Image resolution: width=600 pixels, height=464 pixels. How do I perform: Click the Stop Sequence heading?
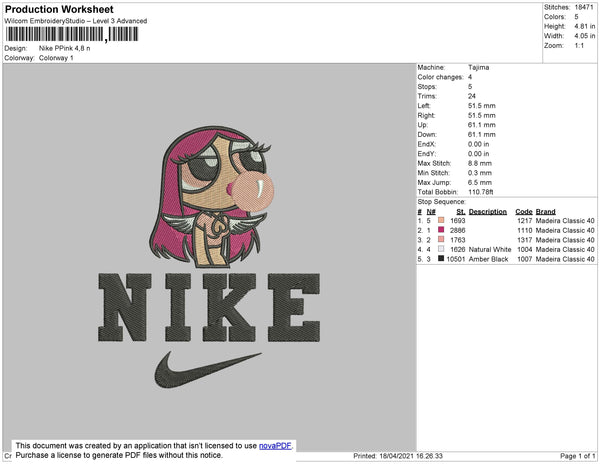442,202
